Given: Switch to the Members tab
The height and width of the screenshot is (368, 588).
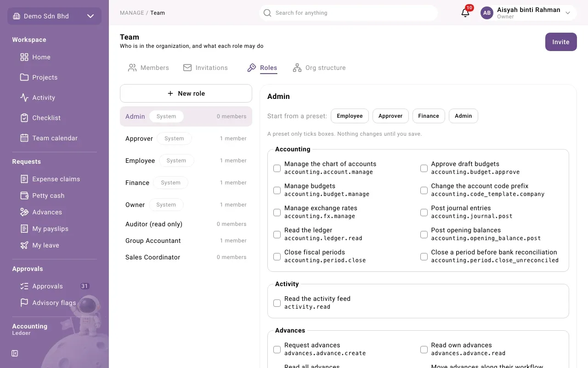Looking at the screenshot, I should [148, 68].
